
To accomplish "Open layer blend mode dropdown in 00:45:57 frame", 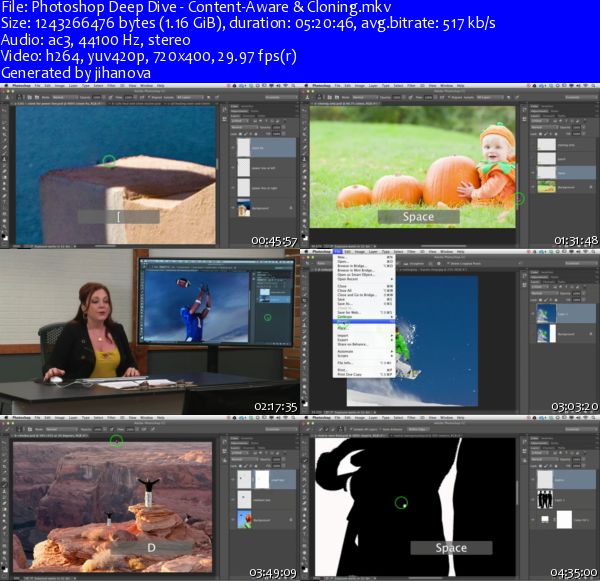I will click(245, 127).
